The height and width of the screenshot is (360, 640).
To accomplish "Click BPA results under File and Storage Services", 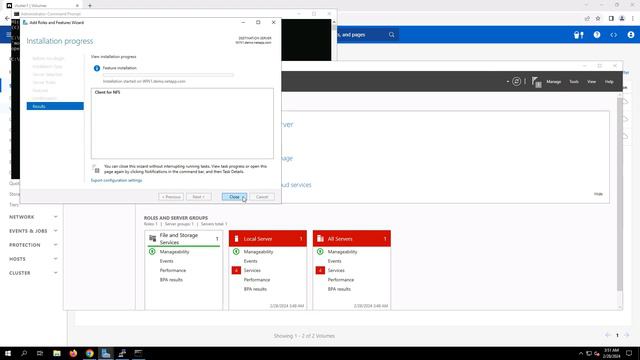I will pyautogui.click(x=171, y=280).
